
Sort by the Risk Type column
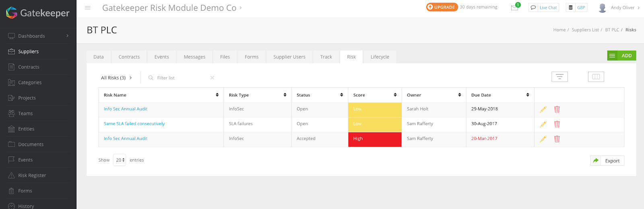click(x=258, y=95)
